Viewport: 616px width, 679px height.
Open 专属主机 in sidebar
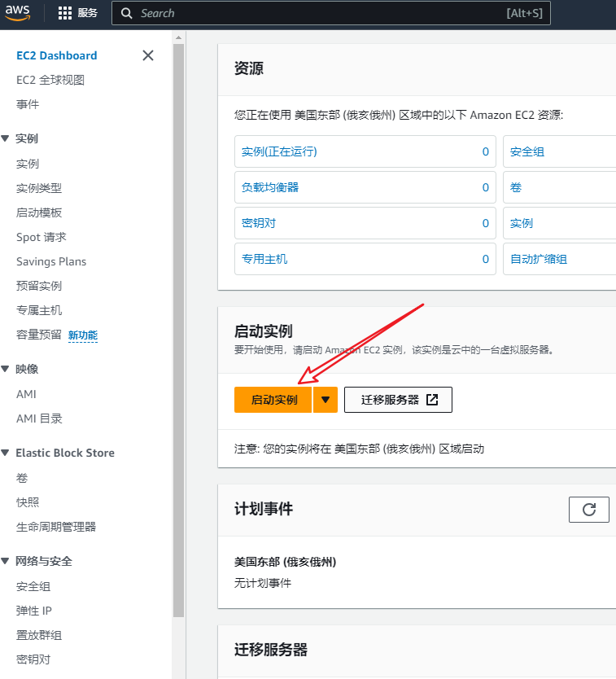pos(39,310)
